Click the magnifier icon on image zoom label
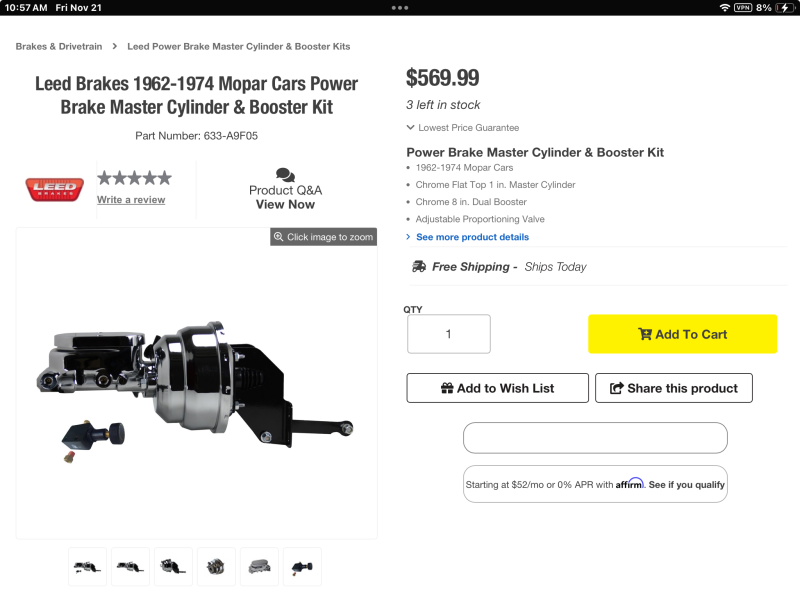 (278, 237)
